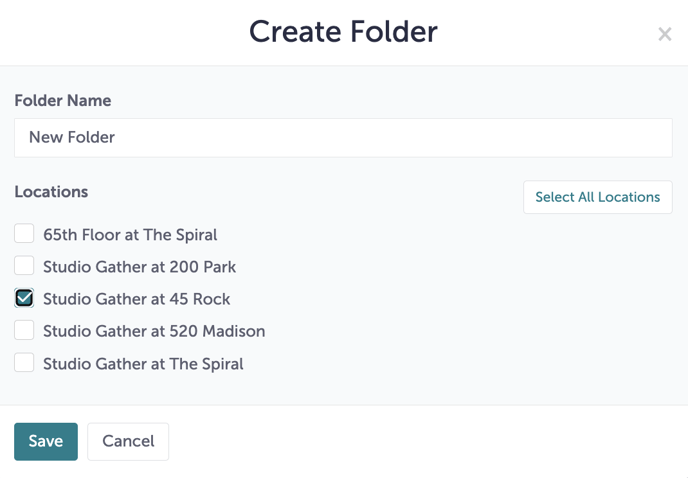The height and width of the screenshot is (478, 688).
Task: Click the "Folder Name" field label
Action: pos(62,101)
